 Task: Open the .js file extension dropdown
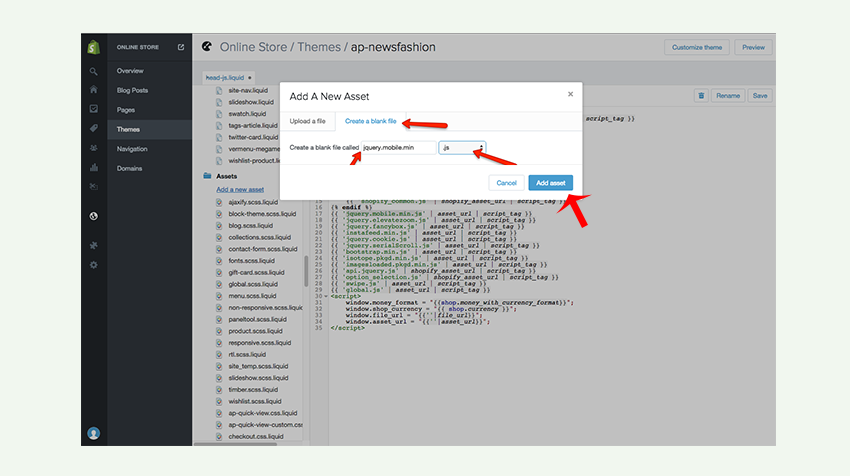point(462,147)
